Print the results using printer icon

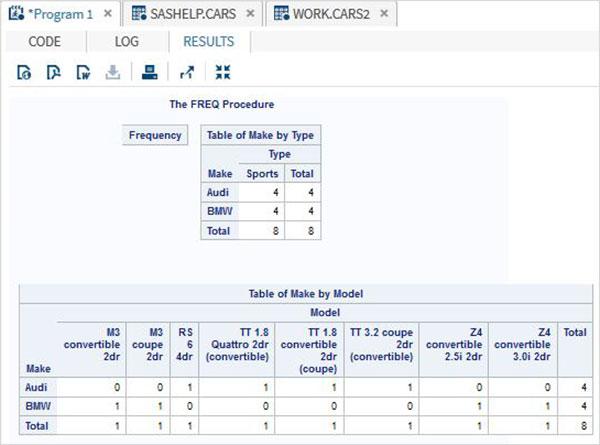pyautogui.click(x=149, y=72)
